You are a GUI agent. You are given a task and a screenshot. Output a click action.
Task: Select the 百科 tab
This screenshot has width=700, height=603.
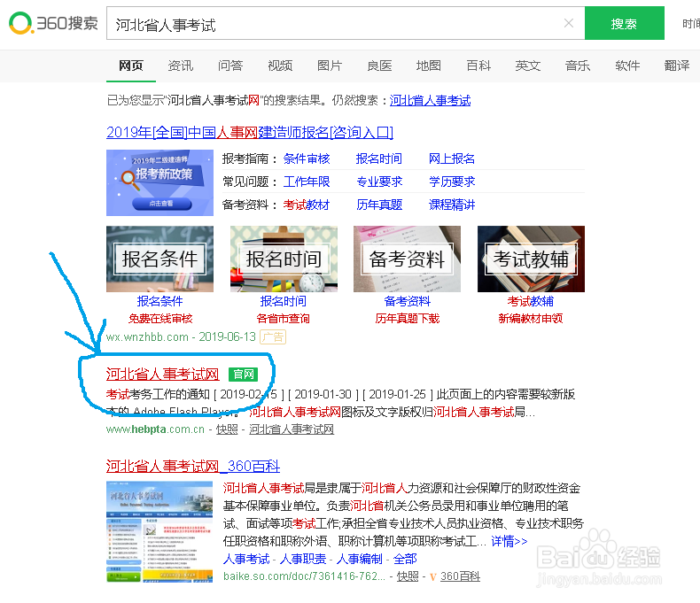(478, 66)
